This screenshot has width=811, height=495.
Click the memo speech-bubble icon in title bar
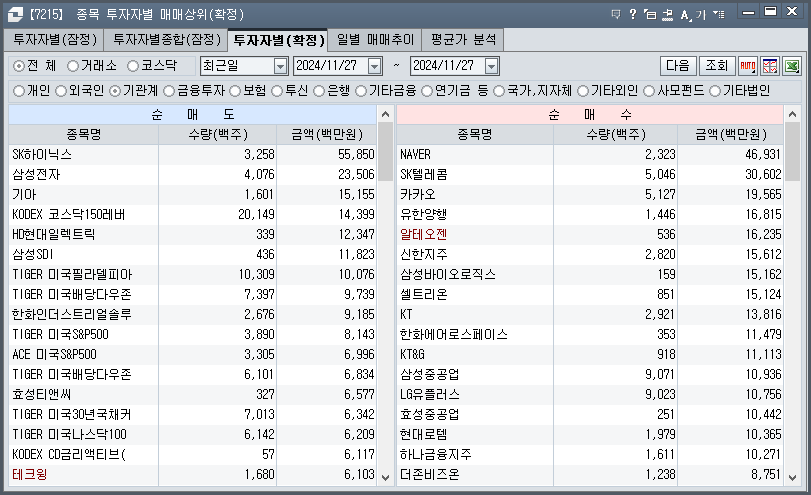tap(615, 14)
